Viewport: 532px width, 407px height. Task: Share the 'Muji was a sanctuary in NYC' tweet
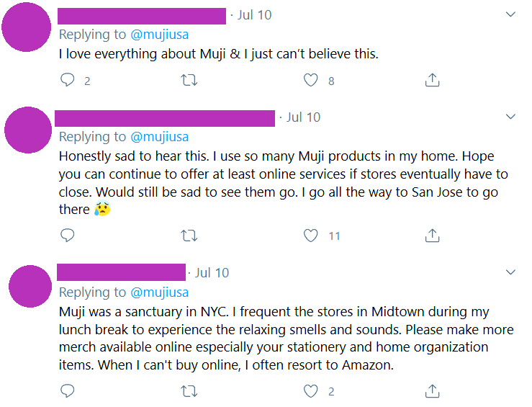pyautogui.click(x=432, y=391)
